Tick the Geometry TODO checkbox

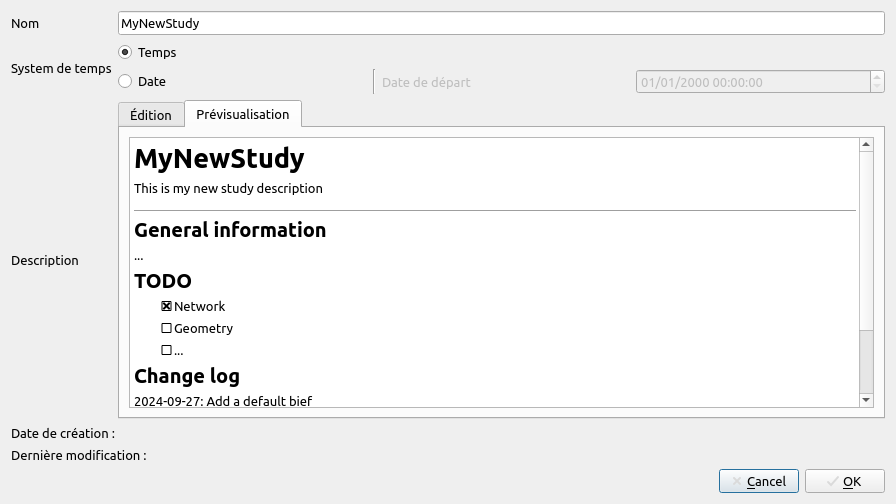point(167,329)
